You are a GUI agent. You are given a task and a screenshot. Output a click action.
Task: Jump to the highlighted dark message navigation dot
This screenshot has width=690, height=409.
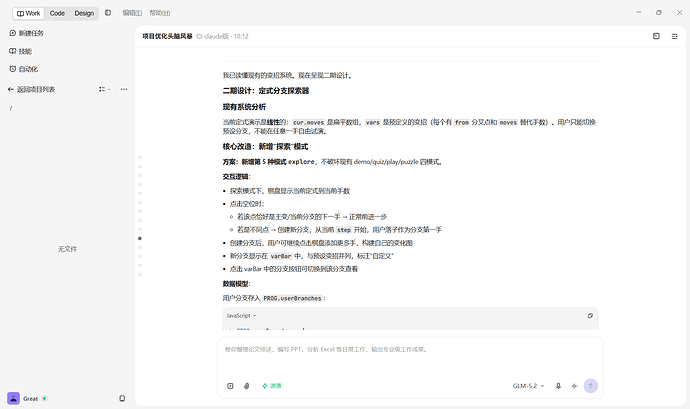(x=140, y=238)
